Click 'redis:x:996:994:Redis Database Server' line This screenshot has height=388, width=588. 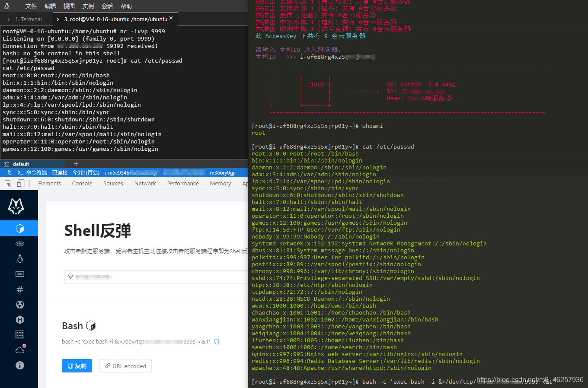(x=366, y=361)
